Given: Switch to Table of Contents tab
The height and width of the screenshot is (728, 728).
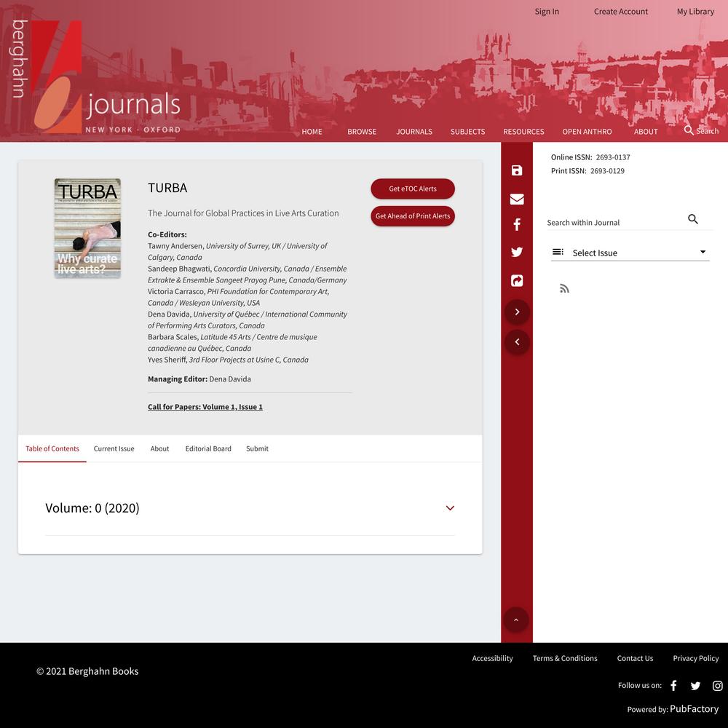Looking at the screenshot, I should coord(52,448).
